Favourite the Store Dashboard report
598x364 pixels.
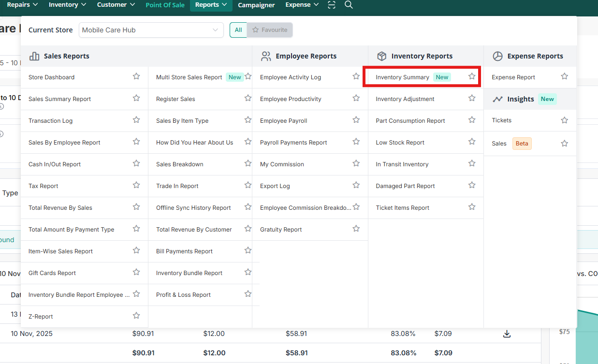click(136, 76)
